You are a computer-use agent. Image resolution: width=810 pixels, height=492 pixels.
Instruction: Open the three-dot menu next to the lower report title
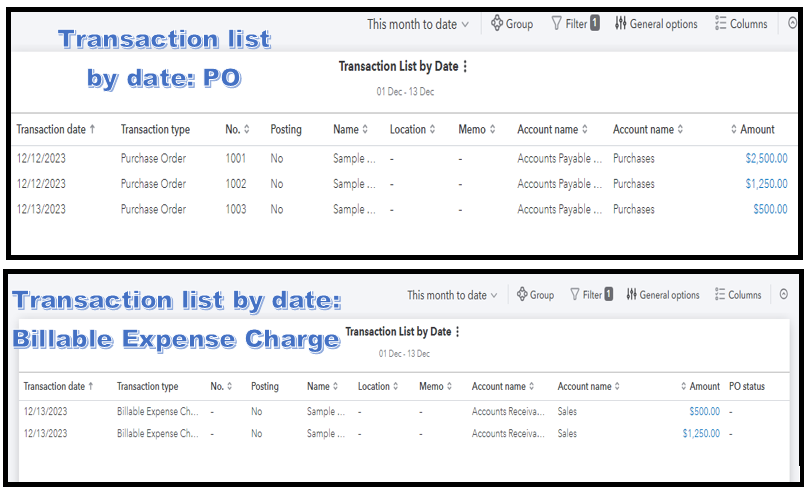458,332
